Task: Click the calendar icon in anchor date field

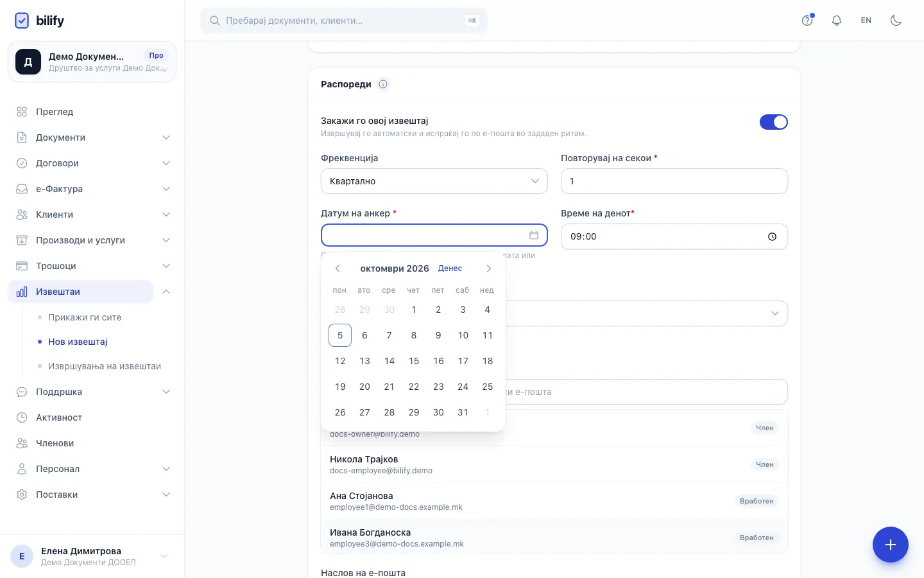Action: 534,235
